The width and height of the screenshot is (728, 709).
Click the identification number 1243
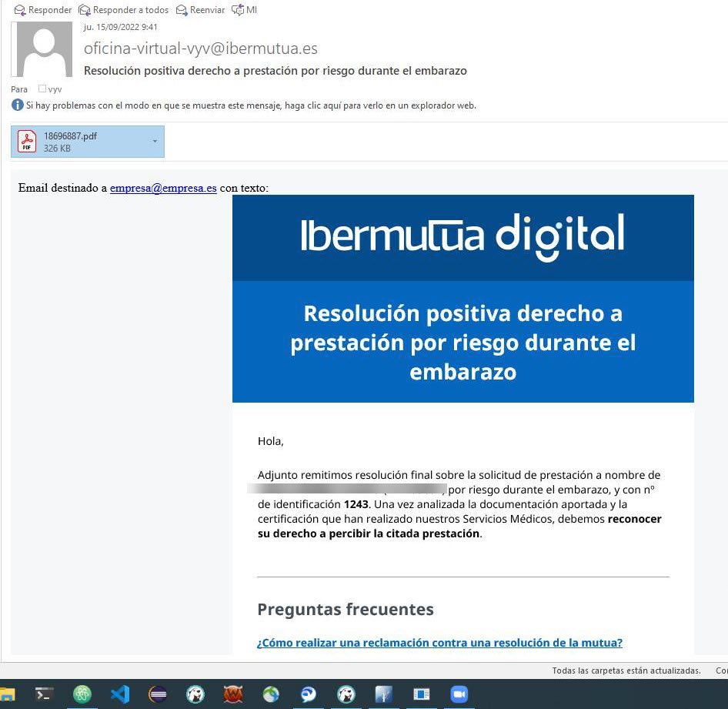(x=356, y=504)
